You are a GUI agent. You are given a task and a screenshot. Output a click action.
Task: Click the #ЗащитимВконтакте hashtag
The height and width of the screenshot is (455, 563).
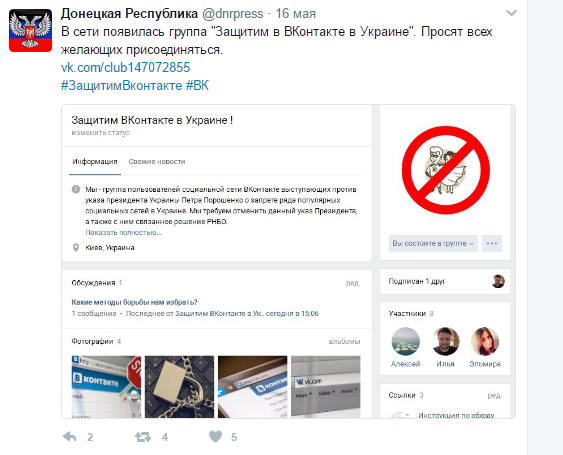pyautogui.click(x=121, y=85)
